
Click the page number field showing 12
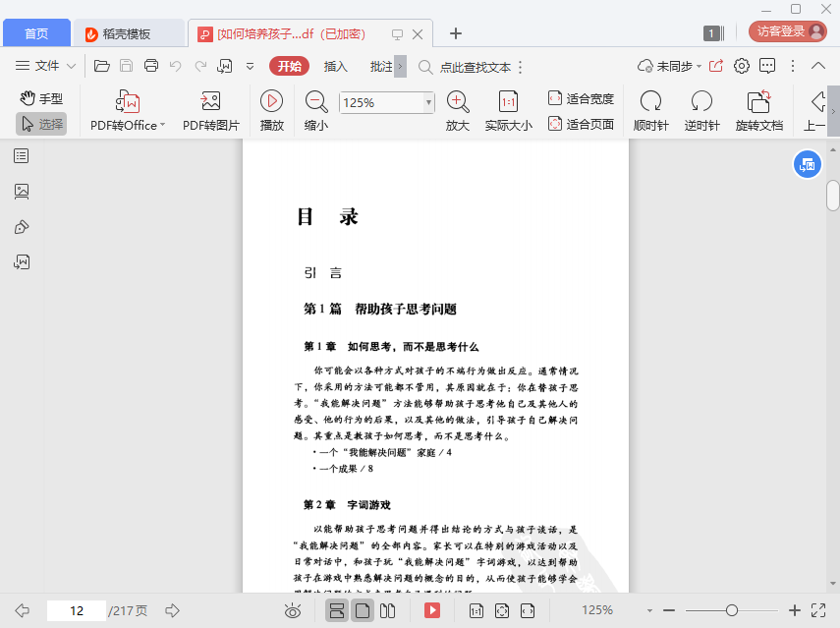pos(77,611)
